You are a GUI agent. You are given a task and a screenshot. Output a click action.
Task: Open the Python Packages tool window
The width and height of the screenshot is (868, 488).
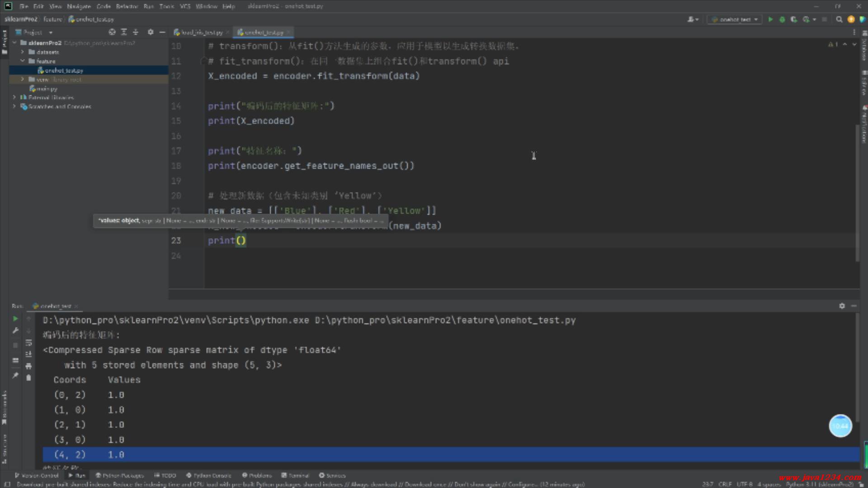(119, 475)
